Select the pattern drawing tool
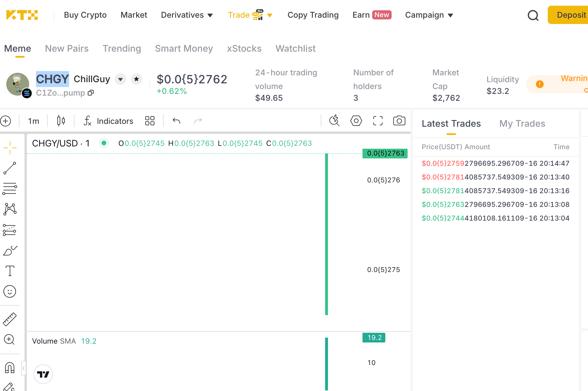 (x=10, y=209)
